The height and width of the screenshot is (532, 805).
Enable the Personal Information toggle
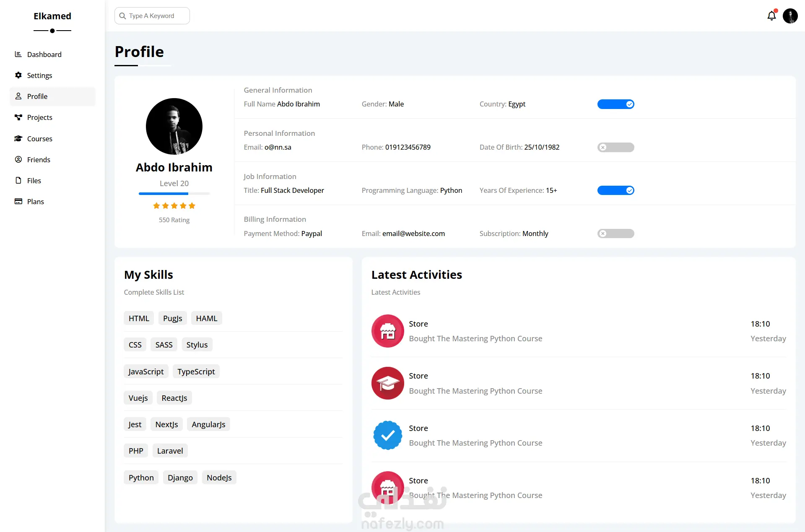point(615,147)
